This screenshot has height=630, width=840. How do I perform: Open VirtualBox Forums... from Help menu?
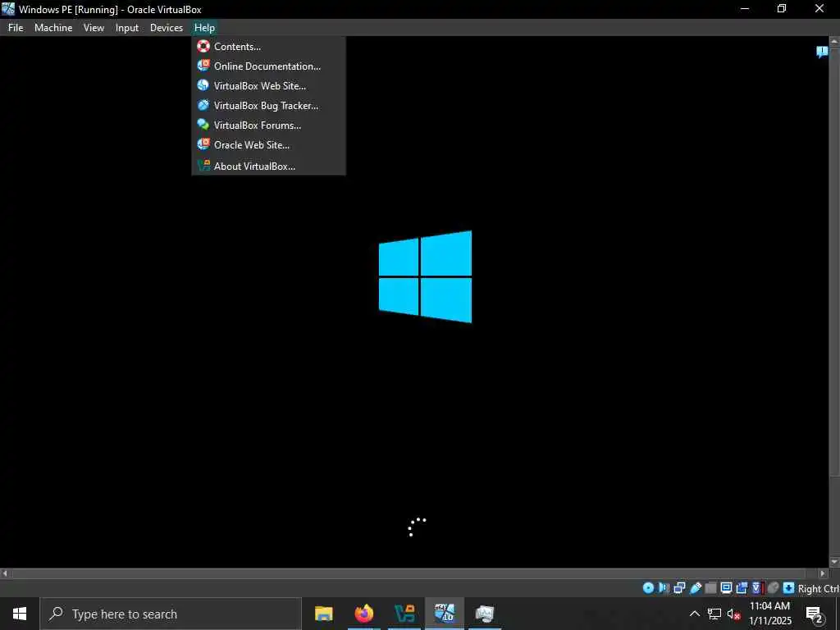tap(268, 126)
